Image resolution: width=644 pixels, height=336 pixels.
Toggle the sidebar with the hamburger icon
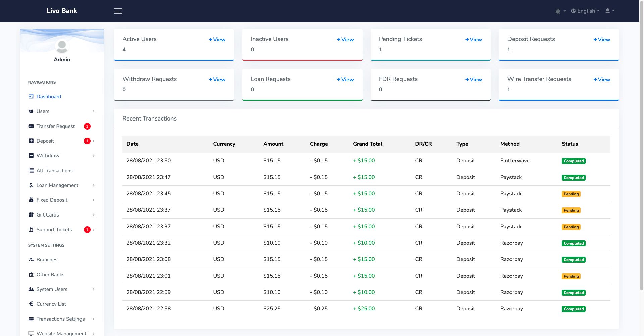[118, 11]
